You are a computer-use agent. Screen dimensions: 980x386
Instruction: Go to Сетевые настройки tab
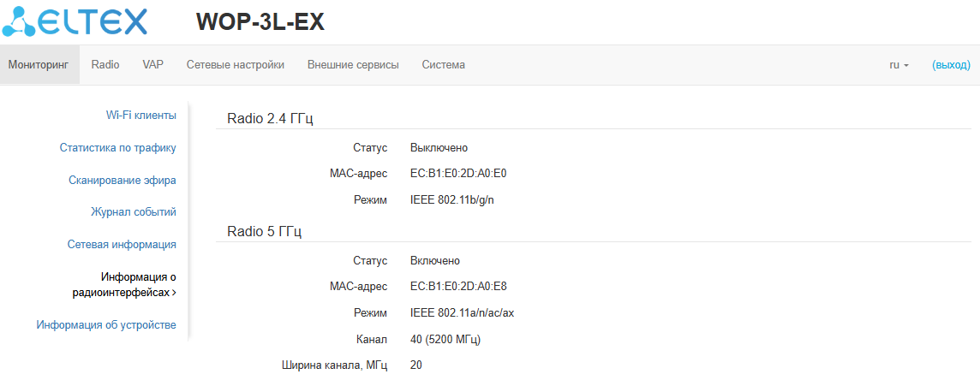click(x=236, y=65)
